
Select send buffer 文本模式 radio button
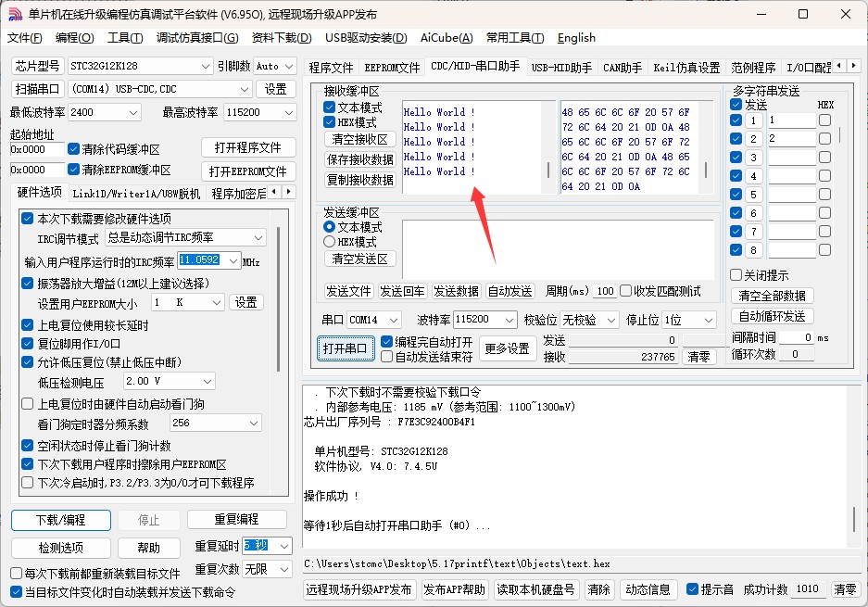(330, 227)
